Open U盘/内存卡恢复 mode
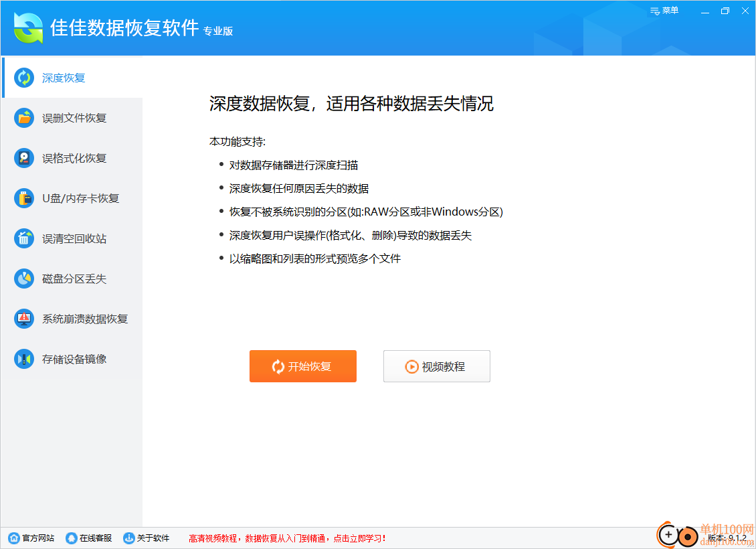 72,198
